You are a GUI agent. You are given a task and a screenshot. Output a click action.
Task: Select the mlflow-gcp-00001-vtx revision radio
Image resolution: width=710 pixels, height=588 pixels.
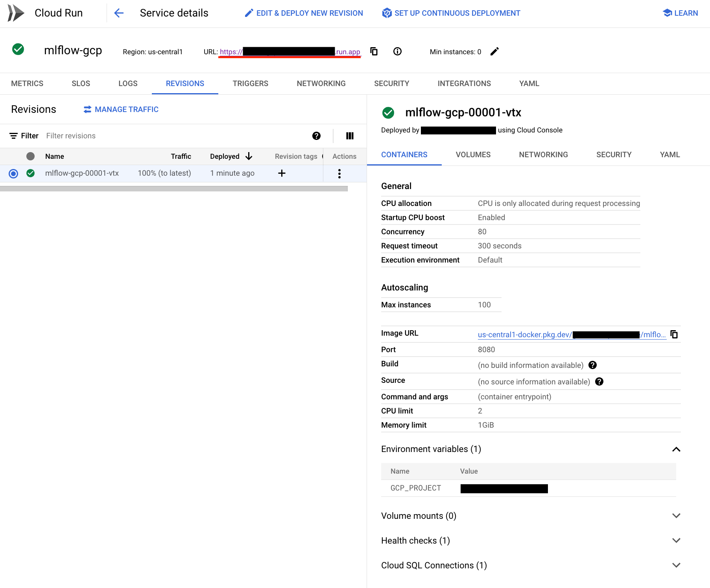13,173
